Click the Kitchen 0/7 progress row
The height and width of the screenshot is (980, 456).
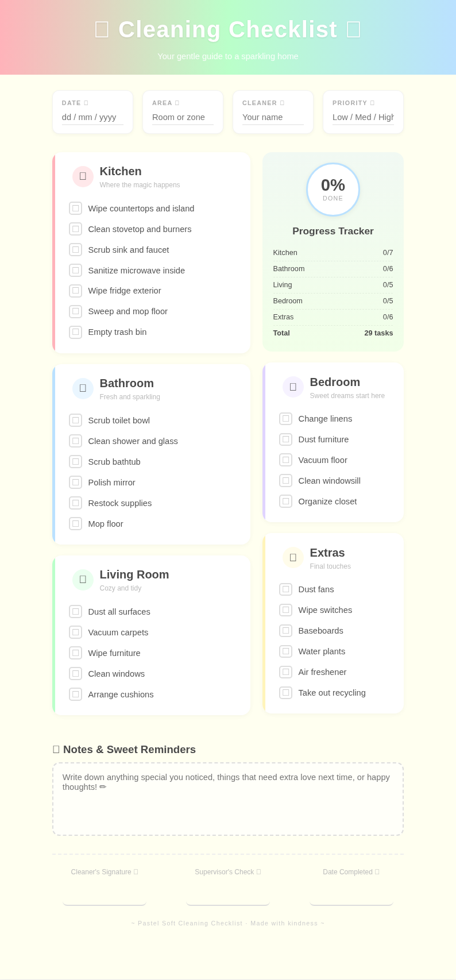click(x=333, y=253)
